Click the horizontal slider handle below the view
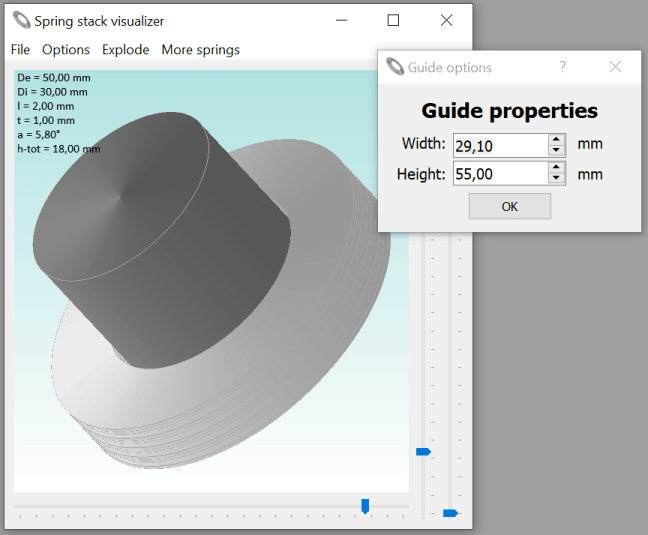The image size is (648, 535). [x=365, y=506]
